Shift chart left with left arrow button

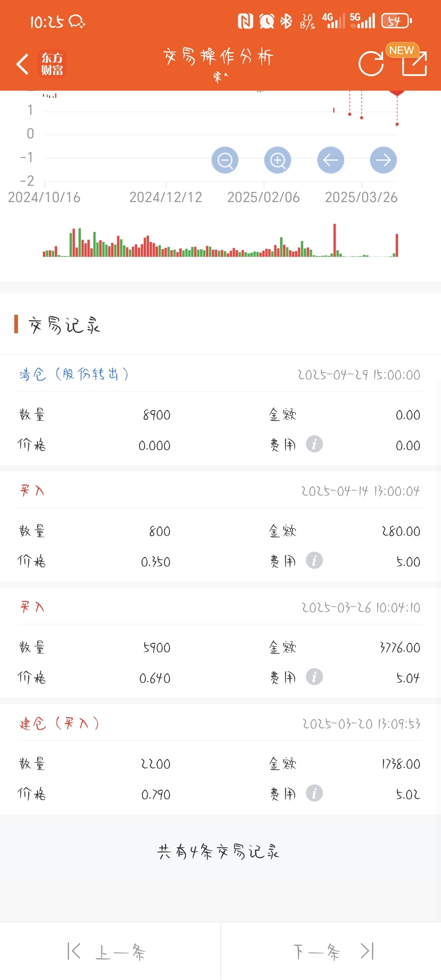point(330,160)
